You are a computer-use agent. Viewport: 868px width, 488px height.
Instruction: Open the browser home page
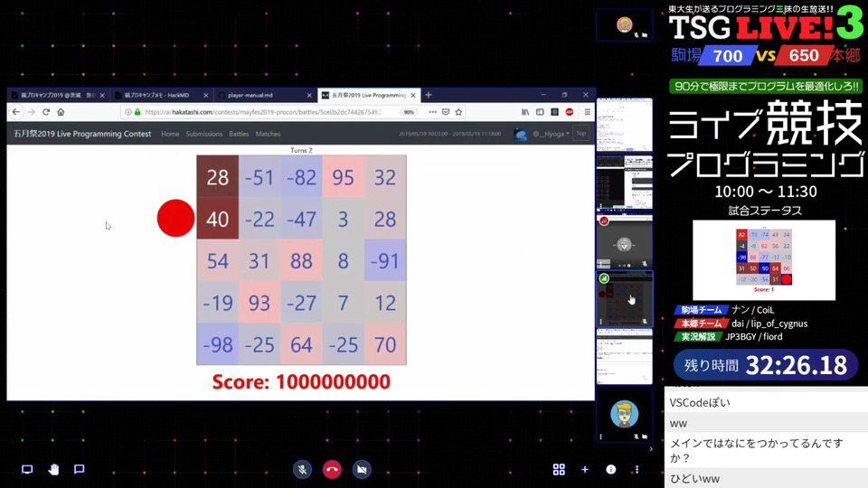(61, 112)
